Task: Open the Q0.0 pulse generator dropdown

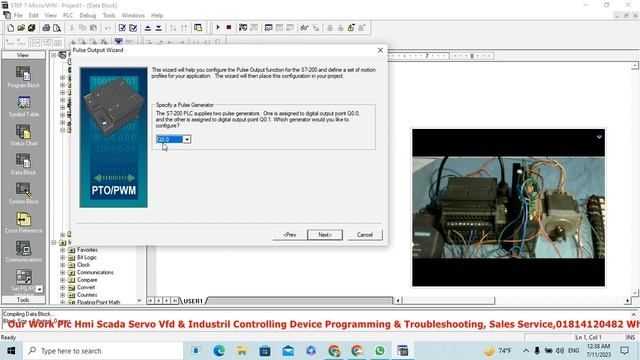Action: tap(187, 140)
